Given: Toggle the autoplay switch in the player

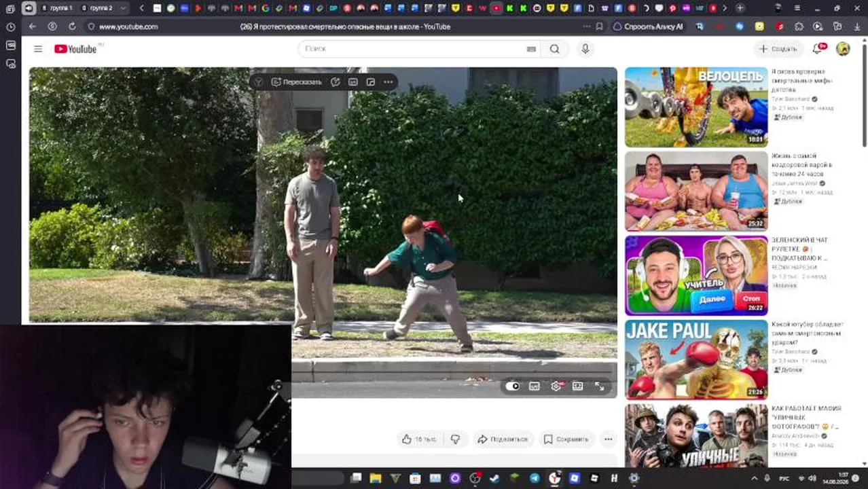Looking at the screenshot, I should pyautogui.click(x=513, y=386).
